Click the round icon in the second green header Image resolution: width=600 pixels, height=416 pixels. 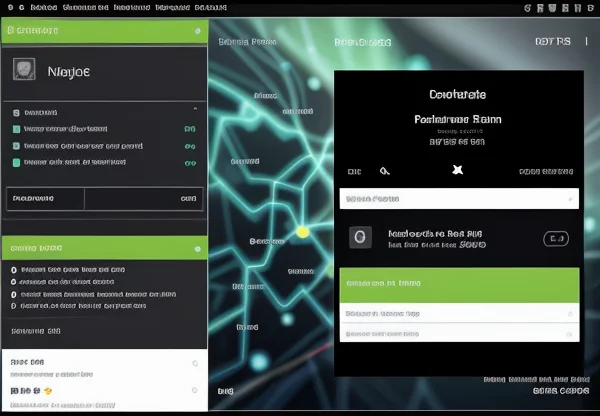(x=197, y=249)
